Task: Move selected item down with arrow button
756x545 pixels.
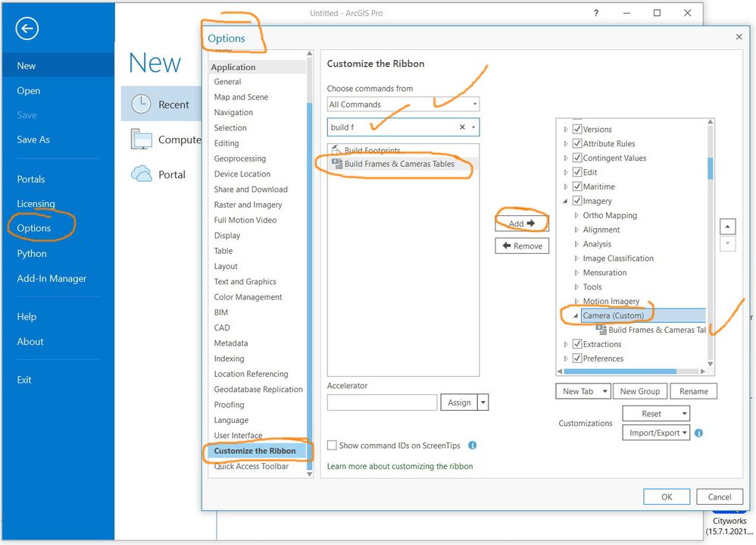Action: tap(727, 243)
